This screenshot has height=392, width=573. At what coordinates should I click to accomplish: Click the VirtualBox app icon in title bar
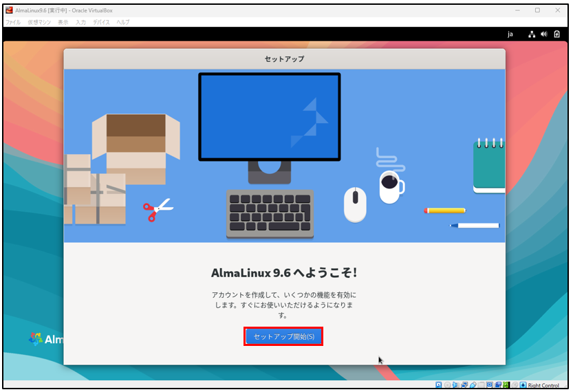tap(9, 10)
